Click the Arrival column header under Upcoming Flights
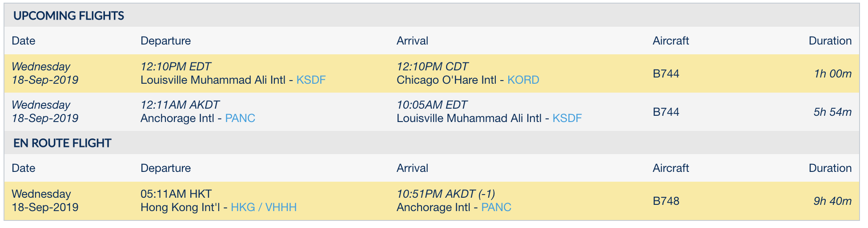This screenshot has height=228, width=868. tap(412, 41)
